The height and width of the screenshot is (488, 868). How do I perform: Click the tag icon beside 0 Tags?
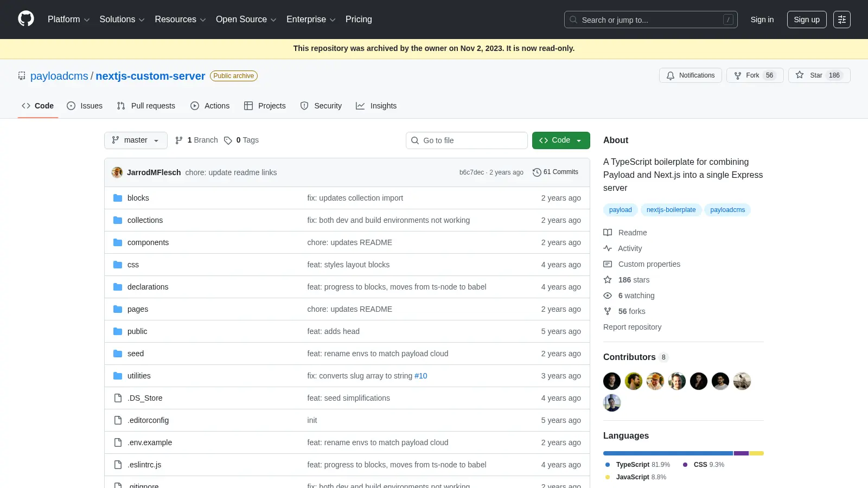coord(228,140)
